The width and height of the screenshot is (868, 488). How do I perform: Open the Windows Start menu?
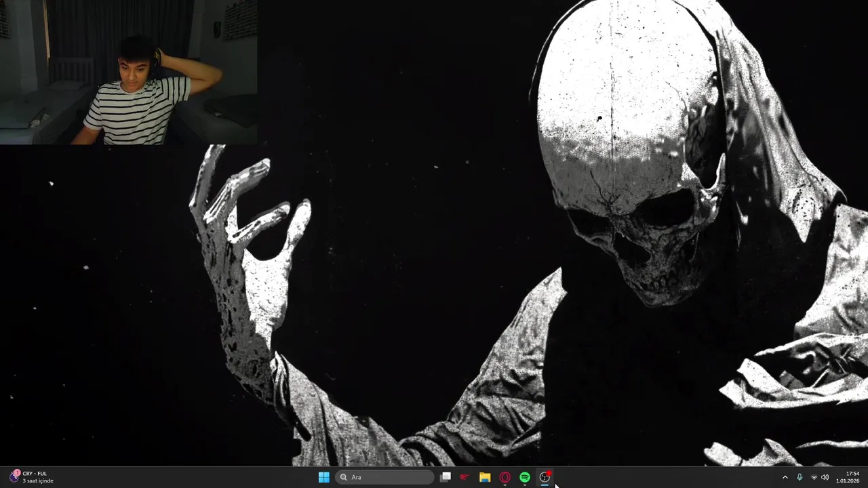pyautogui.click(x=324, y=477)
